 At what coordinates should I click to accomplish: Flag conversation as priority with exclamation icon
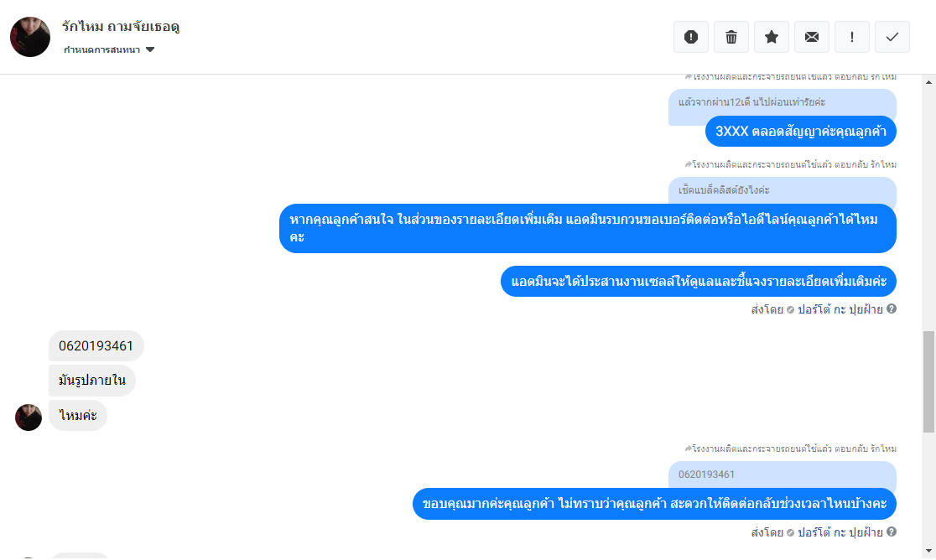pyautogui.click(x=852, y=37)
